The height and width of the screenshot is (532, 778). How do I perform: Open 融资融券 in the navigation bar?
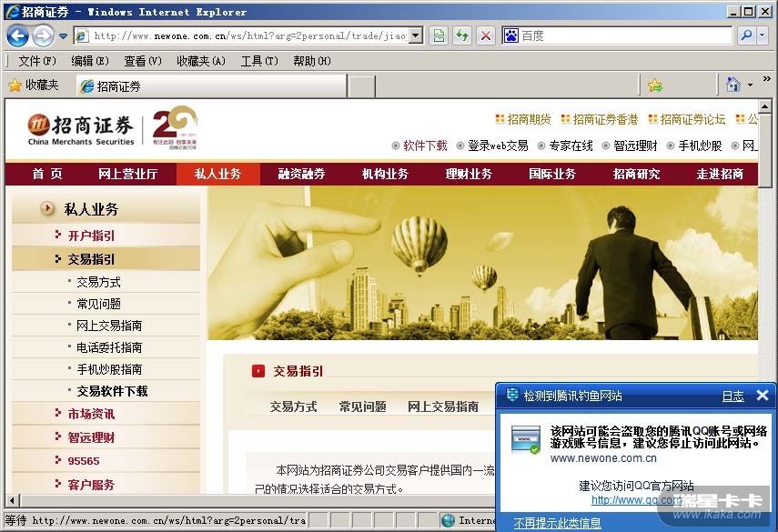coord(302,174)
